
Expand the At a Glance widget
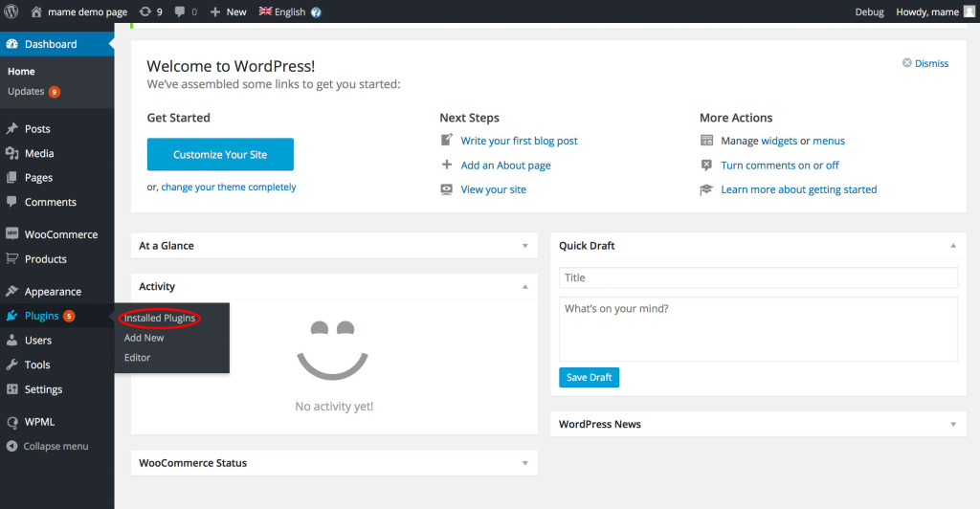pyautogui.click(x=525, y=246)
